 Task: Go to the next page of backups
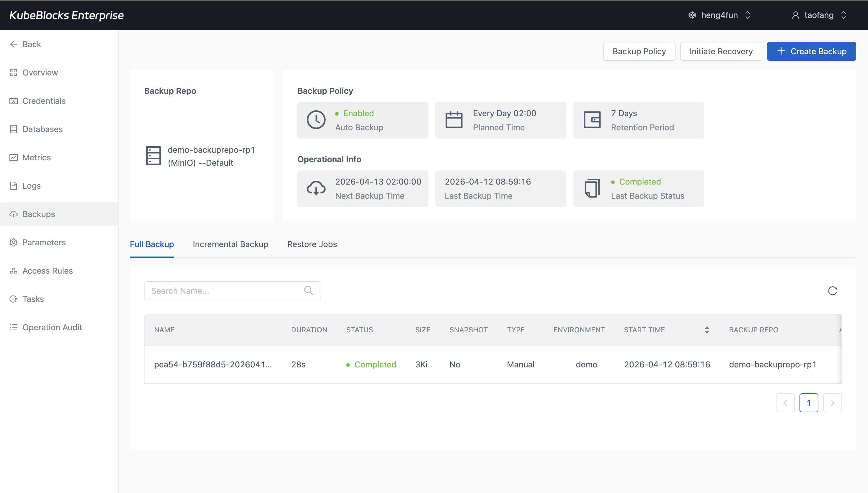pos(832,402)
